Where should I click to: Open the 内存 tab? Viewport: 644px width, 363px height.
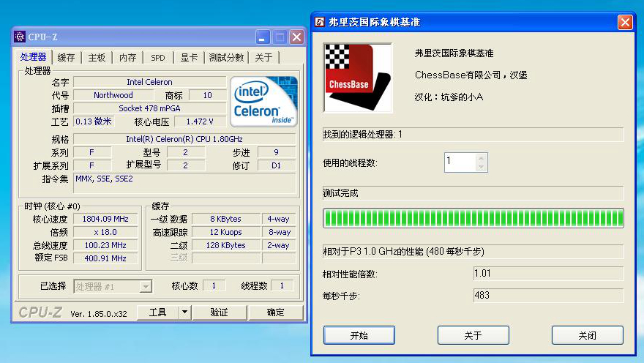point(128,58)
